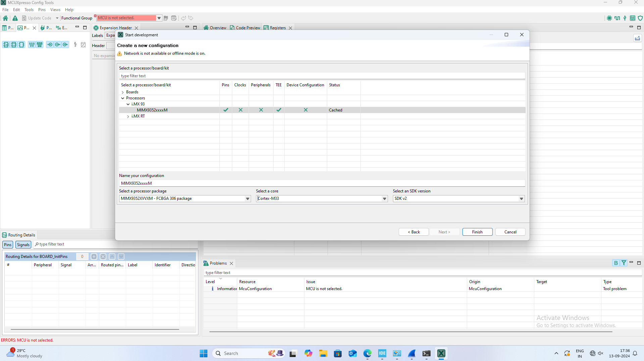This screenshot has height=361, width=644.
Task: Click the lightning bolt icon
Action: click(x=76, y=45)
